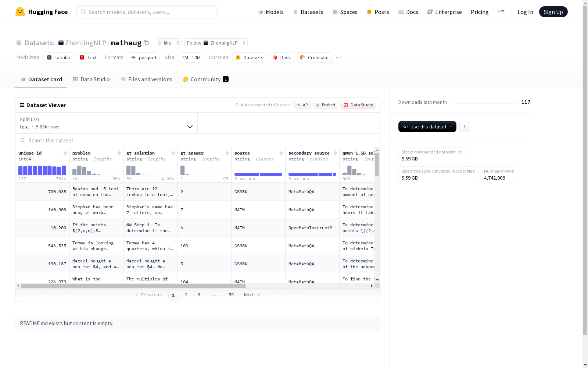Jump to page 3 of the table

[x=199, y=295]
